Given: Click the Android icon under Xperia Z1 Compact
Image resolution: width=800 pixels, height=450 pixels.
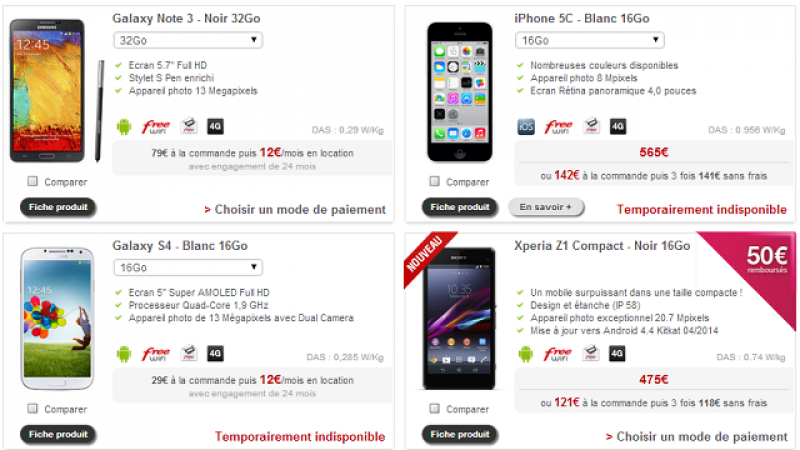Looking at the screenshot, I should [x=526, y=354].
